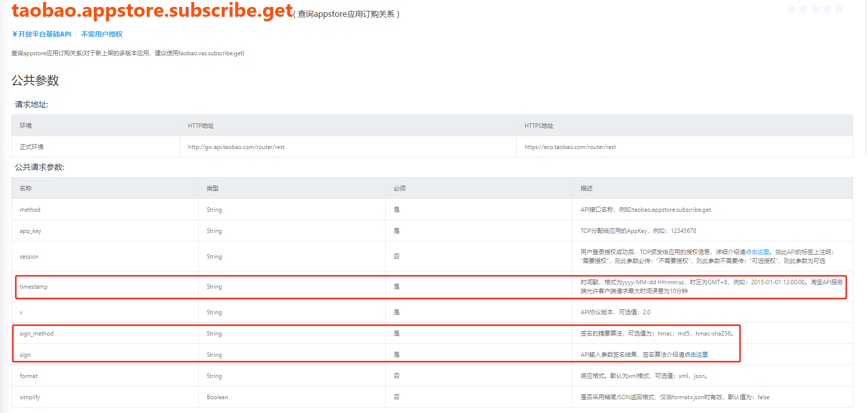Click the v parameter name

(21, 312)
